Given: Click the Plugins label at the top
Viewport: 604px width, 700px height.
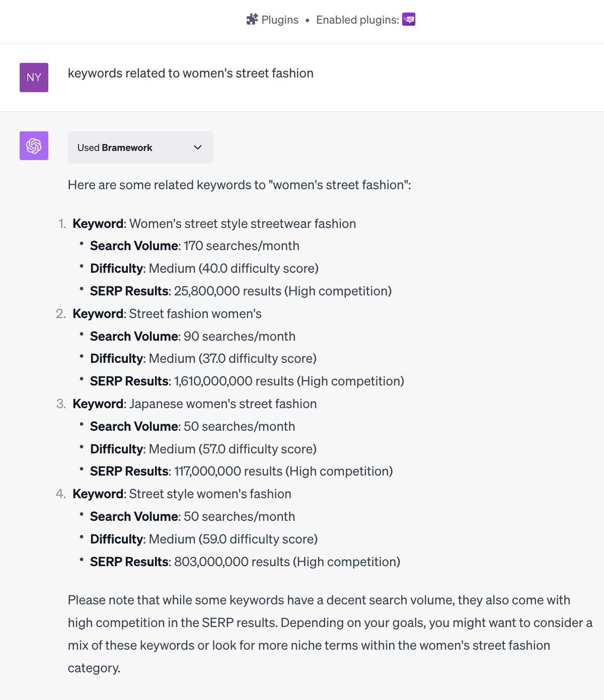Looking at the screenshot, I should click(x=280, y=20).
